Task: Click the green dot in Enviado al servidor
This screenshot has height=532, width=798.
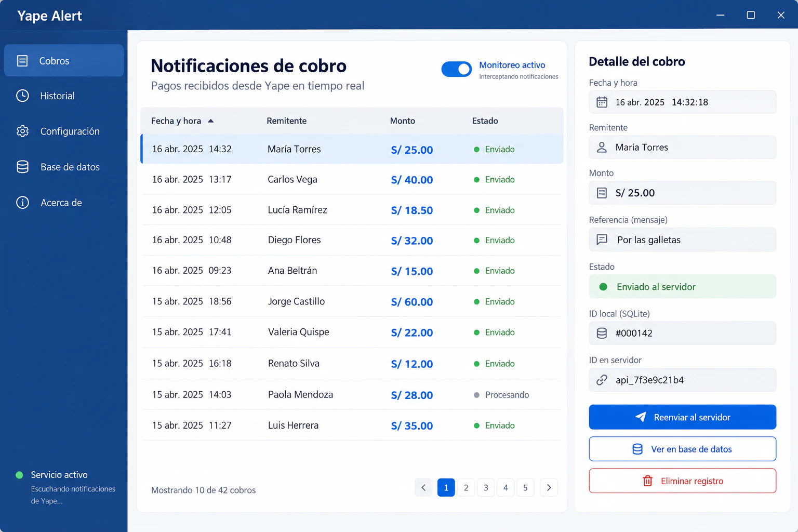Action: pyautogui.click(x=603, y=287)
